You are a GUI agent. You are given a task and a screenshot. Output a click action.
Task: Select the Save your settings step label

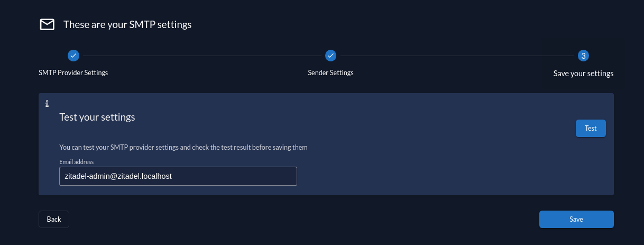(583, 74)
